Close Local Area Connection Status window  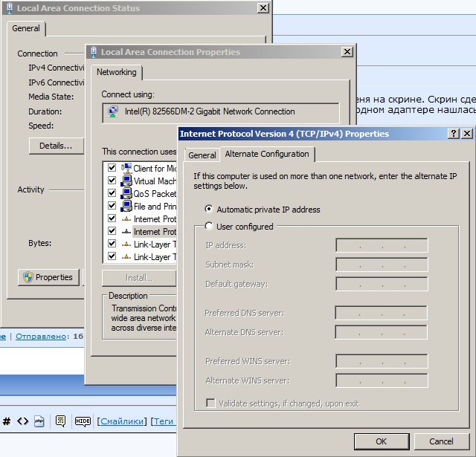pos(263,8)
